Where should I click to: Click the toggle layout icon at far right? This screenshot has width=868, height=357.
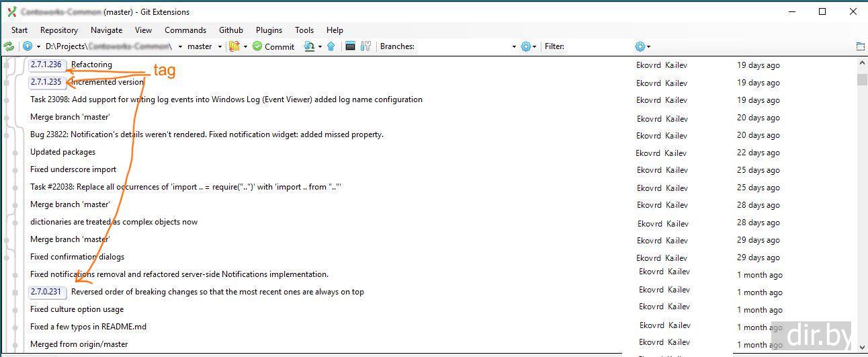860,46
